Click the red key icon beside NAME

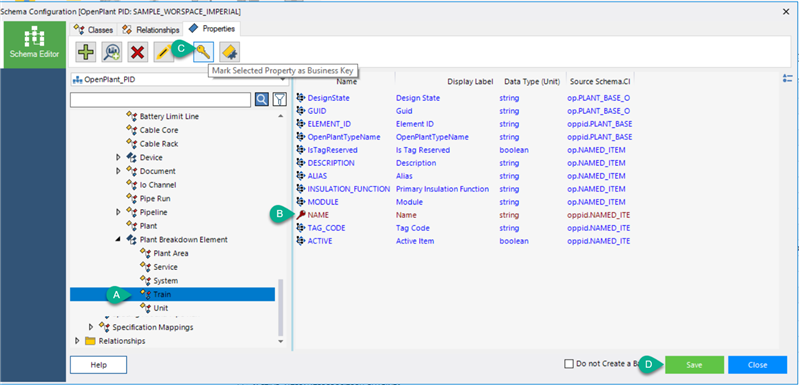301,215
